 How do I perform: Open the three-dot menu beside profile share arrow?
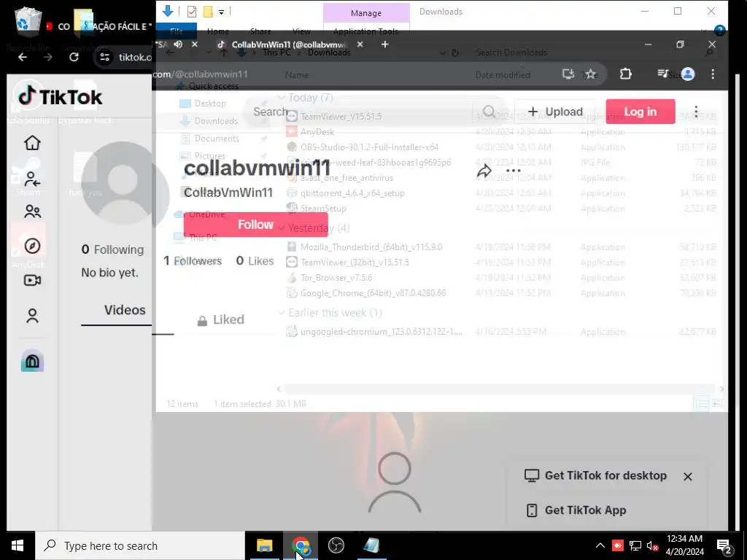513,171
